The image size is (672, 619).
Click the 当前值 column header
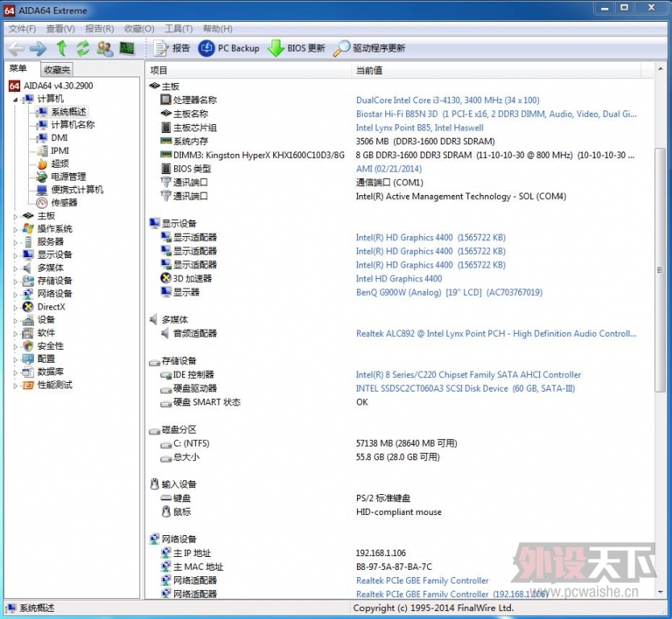click(496, 70)
